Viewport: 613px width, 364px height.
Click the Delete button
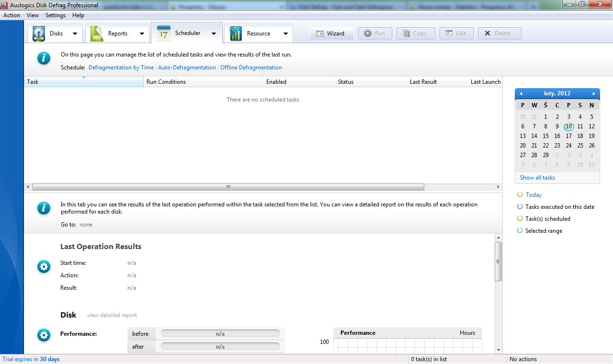pyautogui.click(x=499, y=34)
